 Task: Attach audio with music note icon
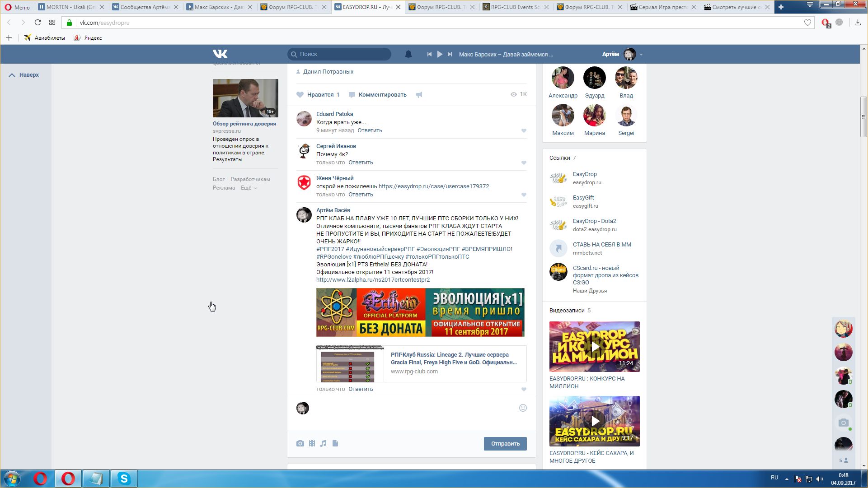[x=324, y=444]
